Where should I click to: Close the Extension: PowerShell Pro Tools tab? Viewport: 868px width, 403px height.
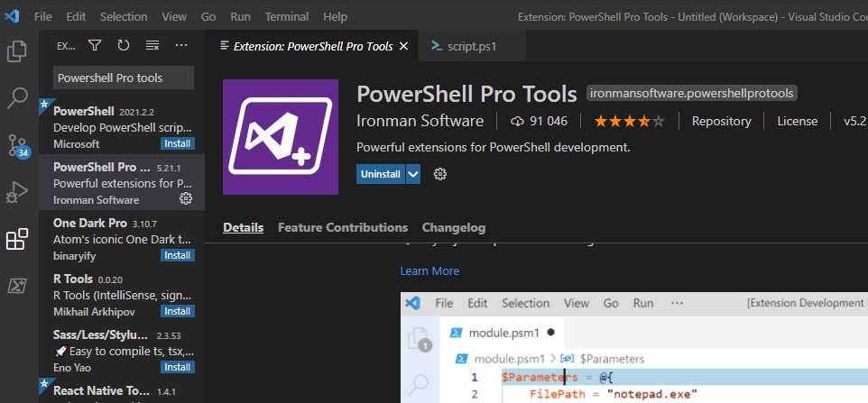pyautogui.click(x=403, y=46)
